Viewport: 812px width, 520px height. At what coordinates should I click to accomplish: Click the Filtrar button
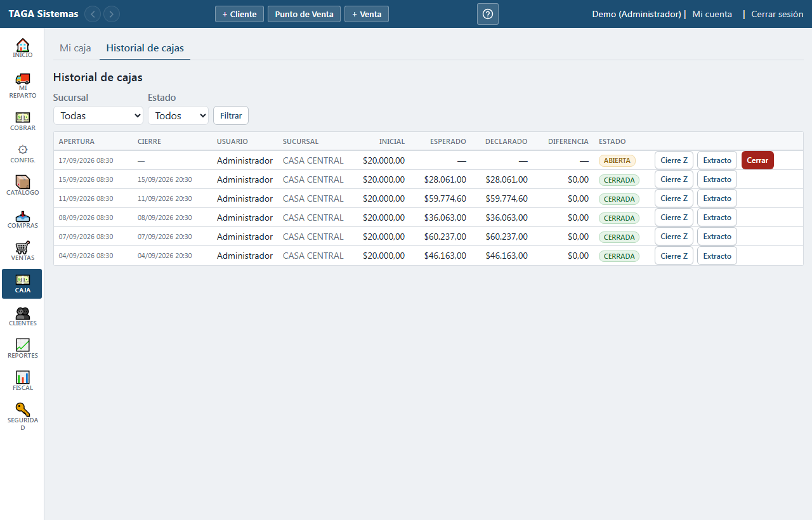coord(231,115)
